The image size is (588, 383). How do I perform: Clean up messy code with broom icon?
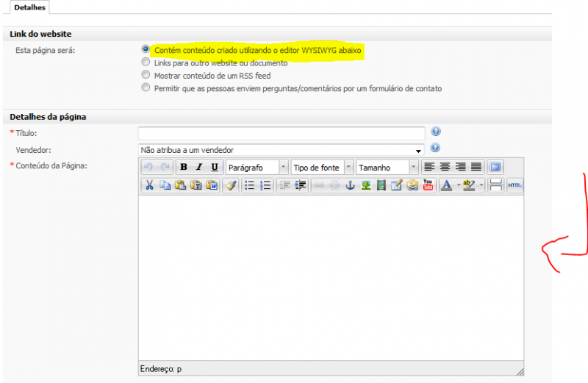point(231,185)
